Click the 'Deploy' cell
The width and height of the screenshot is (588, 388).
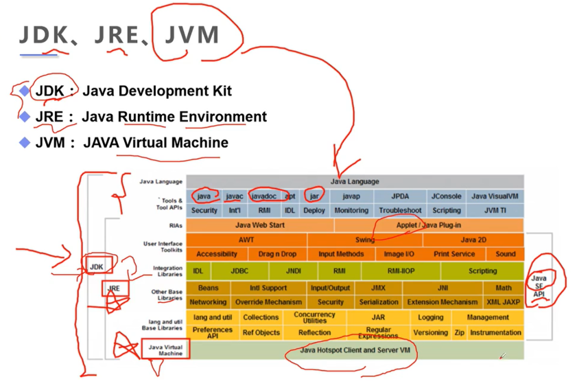(x=314, y=211)
